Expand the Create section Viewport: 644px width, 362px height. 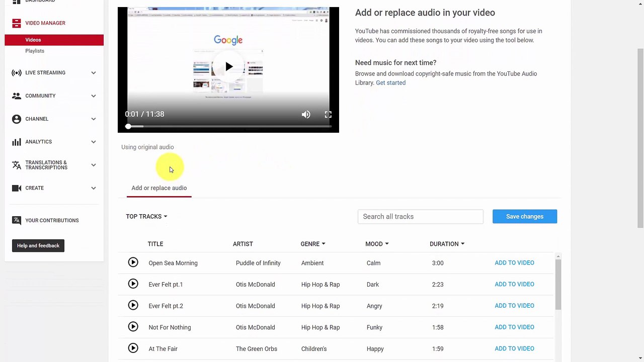tap(94, 188)
